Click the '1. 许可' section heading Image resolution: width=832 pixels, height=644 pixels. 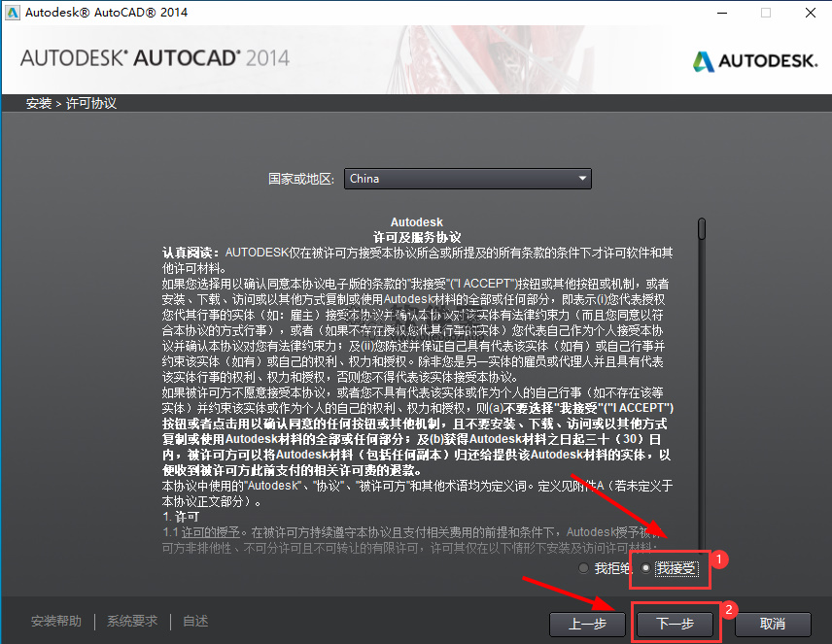[x=181, y=517]
